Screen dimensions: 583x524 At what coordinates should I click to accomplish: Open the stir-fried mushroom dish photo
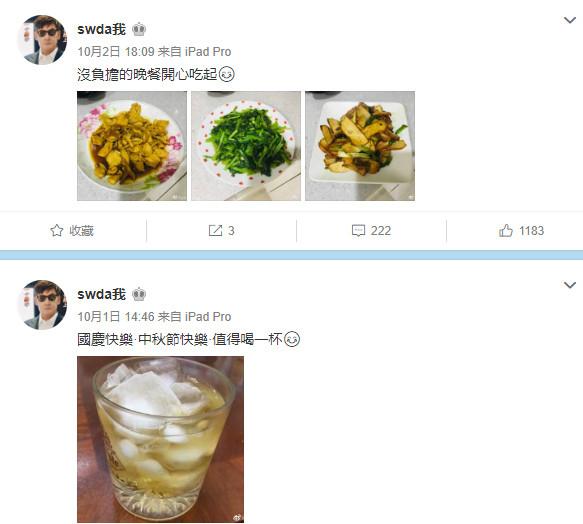(360, 146)
